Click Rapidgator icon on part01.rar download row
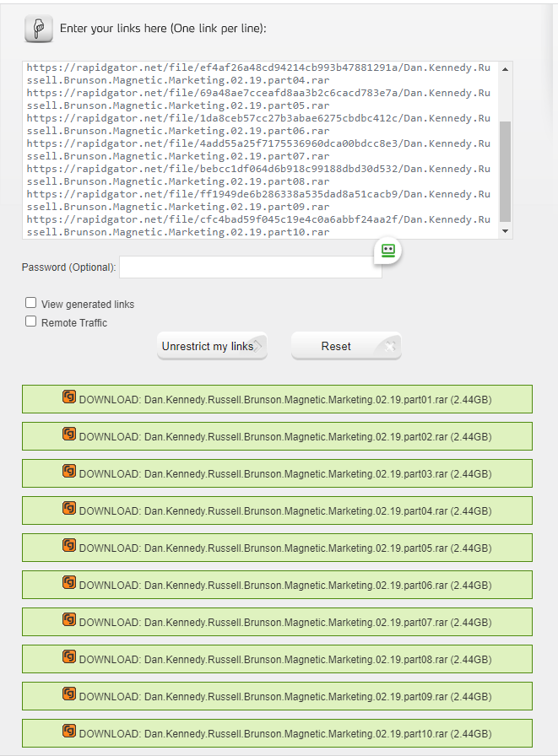558x756 pixels. click(x=69, y=397)
